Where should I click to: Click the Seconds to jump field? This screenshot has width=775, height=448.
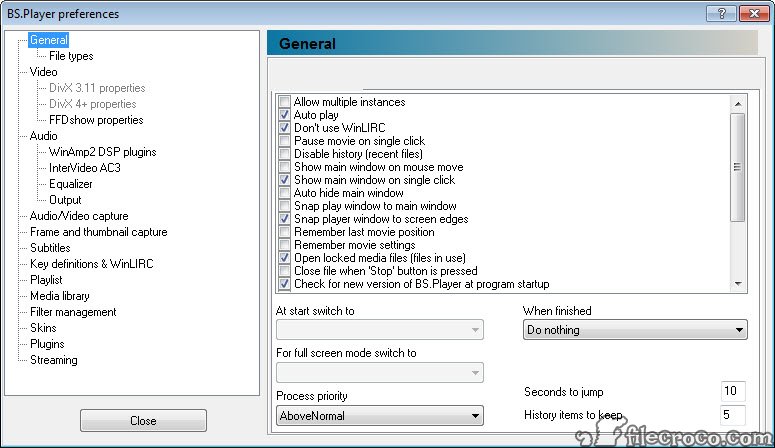pos(733,391)
